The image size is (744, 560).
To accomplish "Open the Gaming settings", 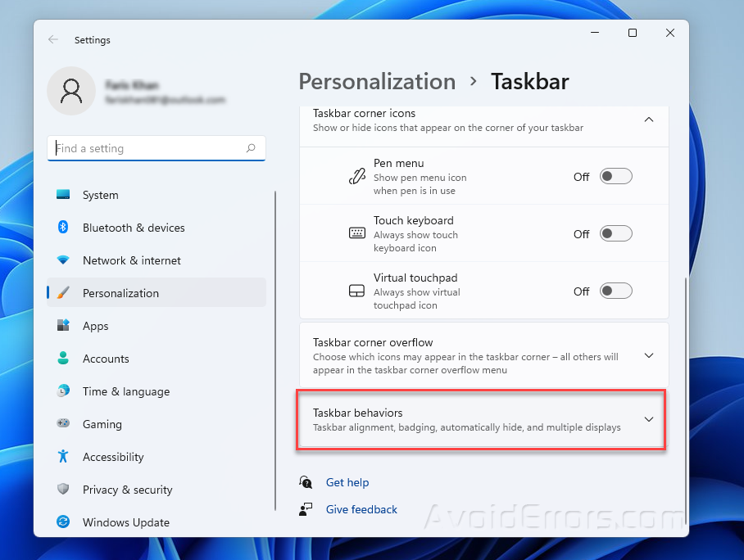I will pos(157,424).
